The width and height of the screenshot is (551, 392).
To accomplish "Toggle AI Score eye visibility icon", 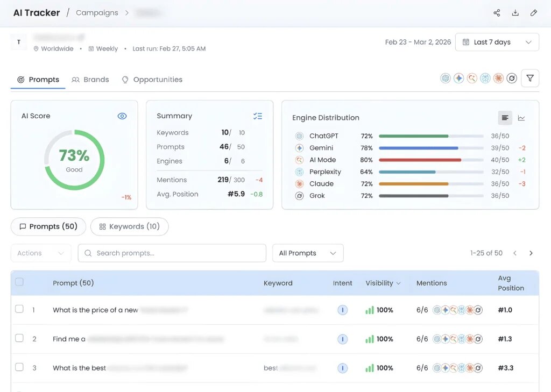I will [x=122, y=116].
